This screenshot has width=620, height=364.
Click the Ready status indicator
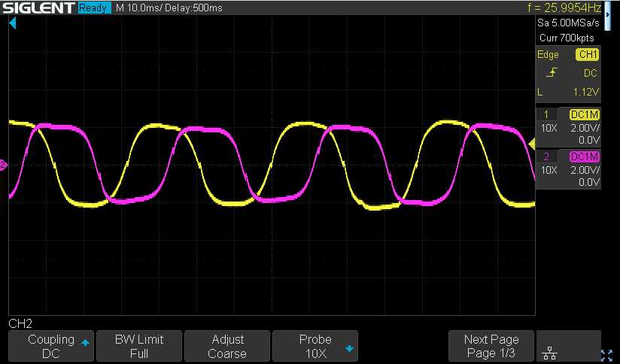pyautogui.click(x=95, y=8)
